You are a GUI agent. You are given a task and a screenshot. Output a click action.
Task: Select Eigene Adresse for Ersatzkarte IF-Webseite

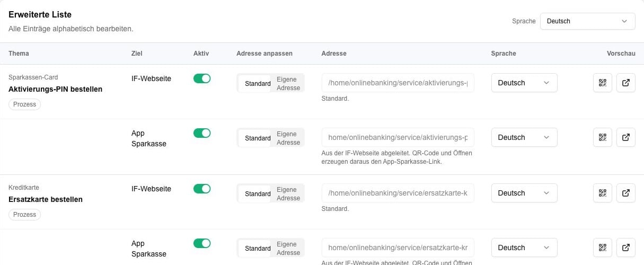coord(288,194)
